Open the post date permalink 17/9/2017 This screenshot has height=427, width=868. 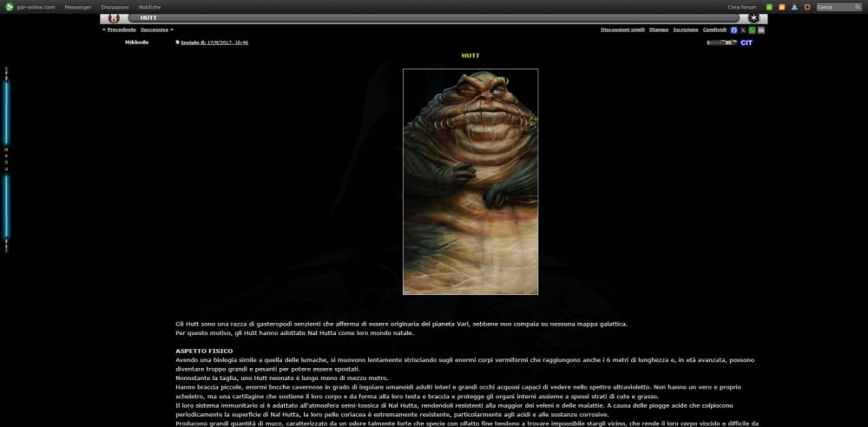[x=214, y=43]
